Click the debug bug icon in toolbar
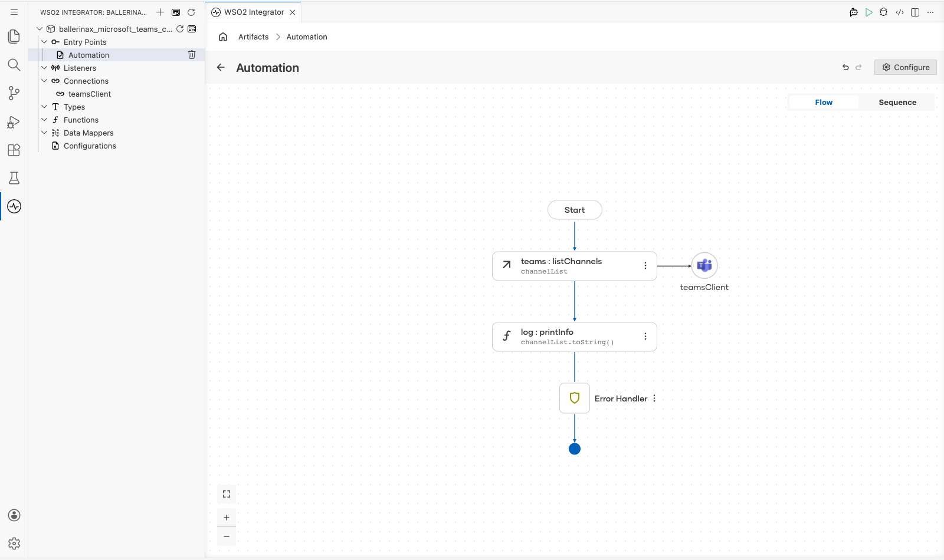Screen dimensions: 944x560 point(884,12)
